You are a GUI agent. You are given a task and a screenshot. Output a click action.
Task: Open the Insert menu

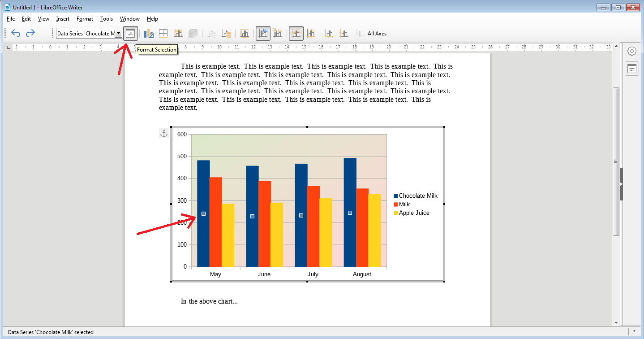point(63,19)
